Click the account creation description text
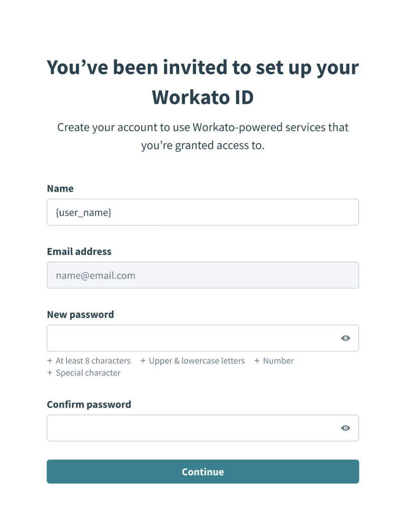The height and width of the screenshot is (532, 408). point(202,136)
